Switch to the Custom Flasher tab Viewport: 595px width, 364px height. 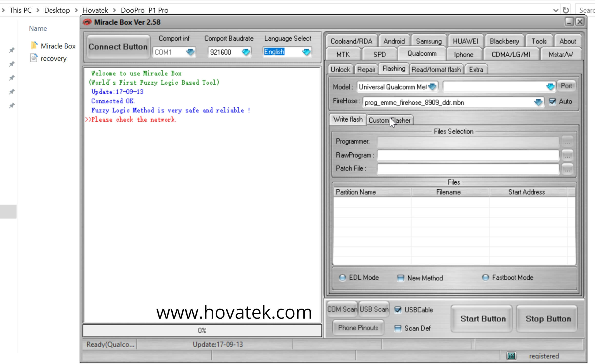point(390,120)
